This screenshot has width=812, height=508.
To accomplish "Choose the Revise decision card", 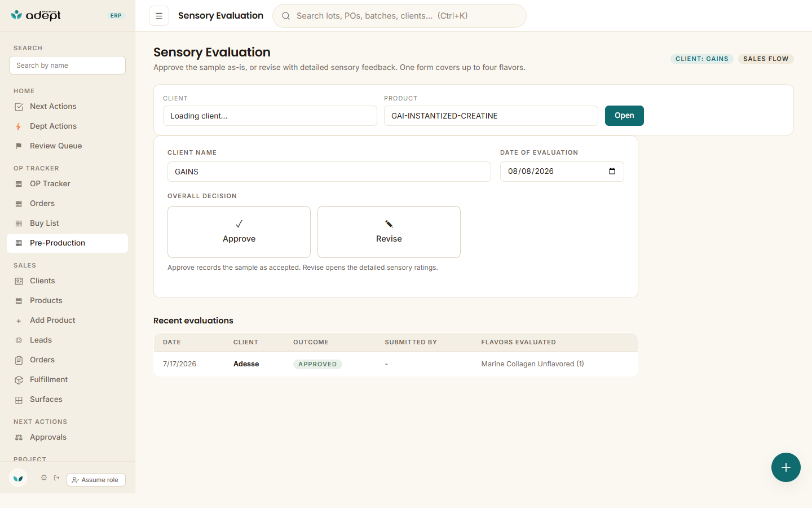I will tap(389, 232).
